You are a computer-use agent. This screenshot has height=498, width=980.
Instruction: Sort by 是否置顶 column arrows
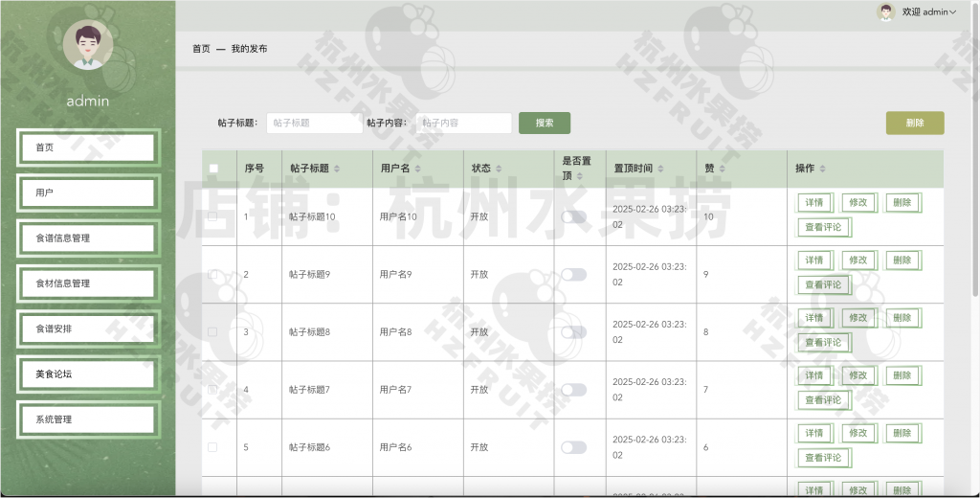(x=579, y=176)
